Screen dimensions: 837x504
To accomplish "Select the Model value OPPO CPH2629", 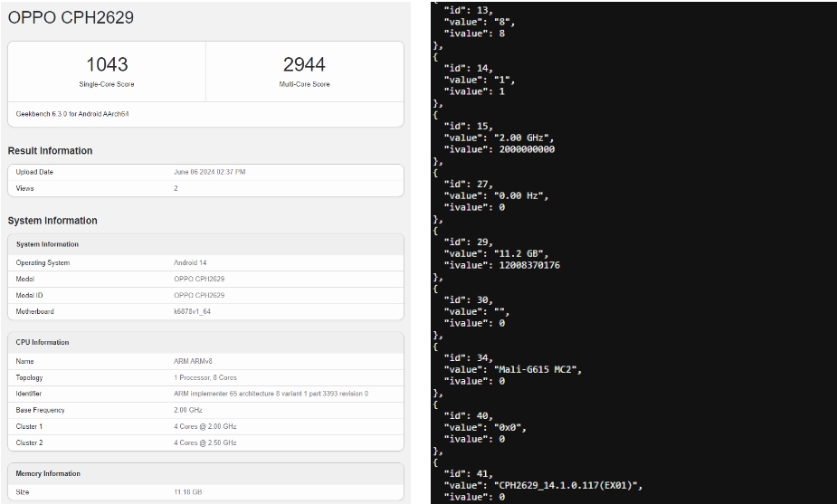I will tap(199, 279).
